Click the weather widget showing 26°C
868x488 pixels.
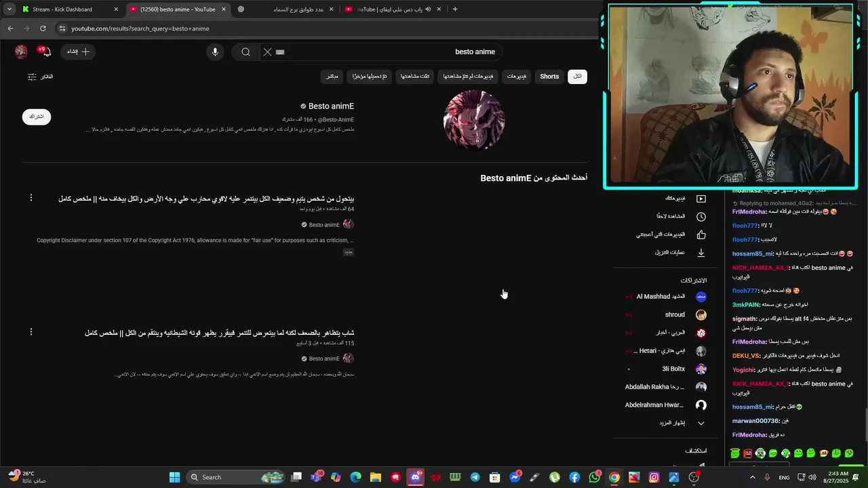pos(27,477)
